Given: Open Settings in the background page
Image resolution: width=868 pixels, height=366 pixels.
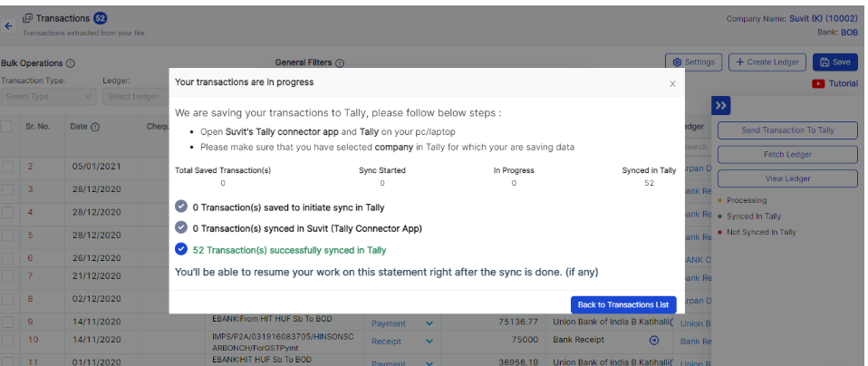Looking at the screenshot, I should (694, 62).
